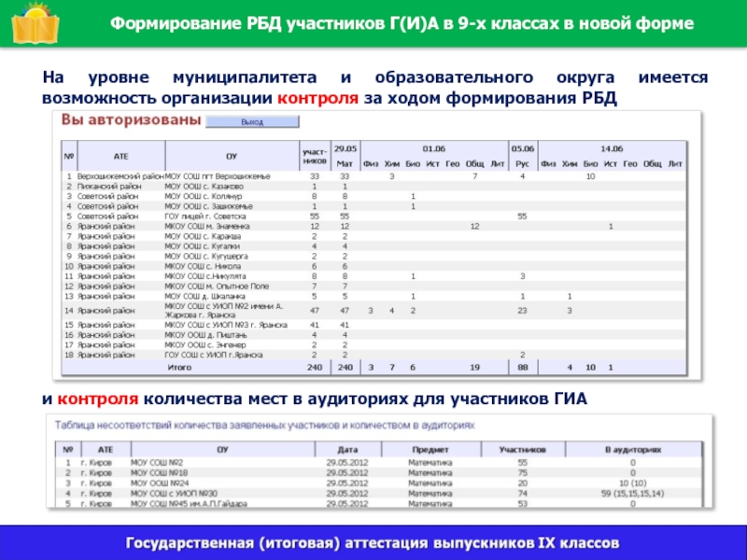Click participants value 75 in lower table
747x560 pixels.
(523, 473)
